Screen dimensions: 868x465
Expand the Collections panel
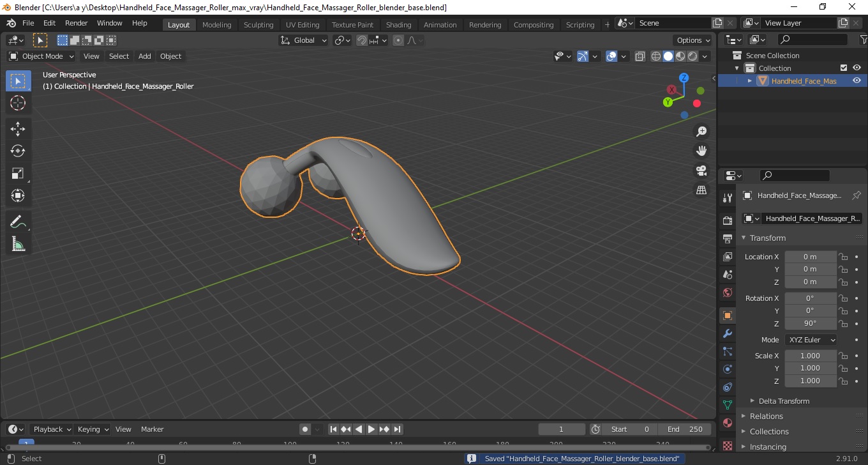(x=769, y=431)
